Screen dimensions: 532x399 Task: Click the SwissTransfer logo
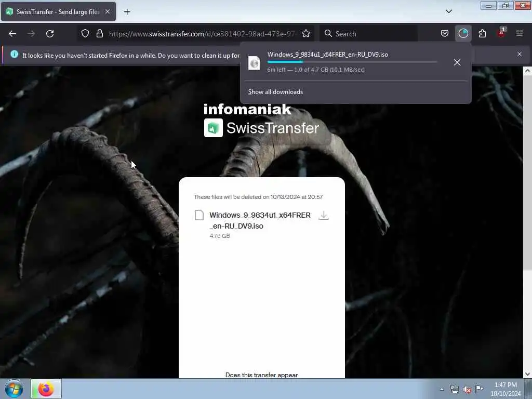point(261,128)
